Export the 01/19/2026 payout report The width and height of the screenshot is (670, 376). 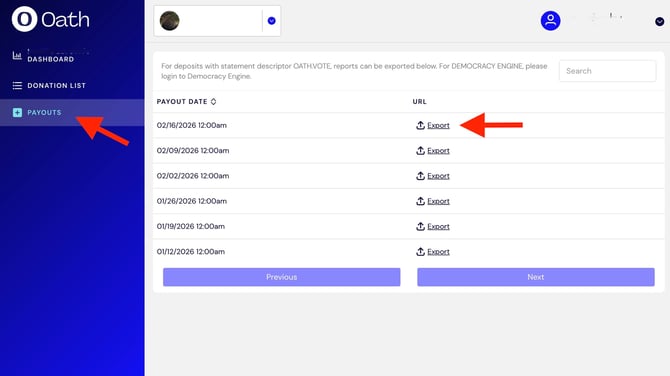point(438,226)
